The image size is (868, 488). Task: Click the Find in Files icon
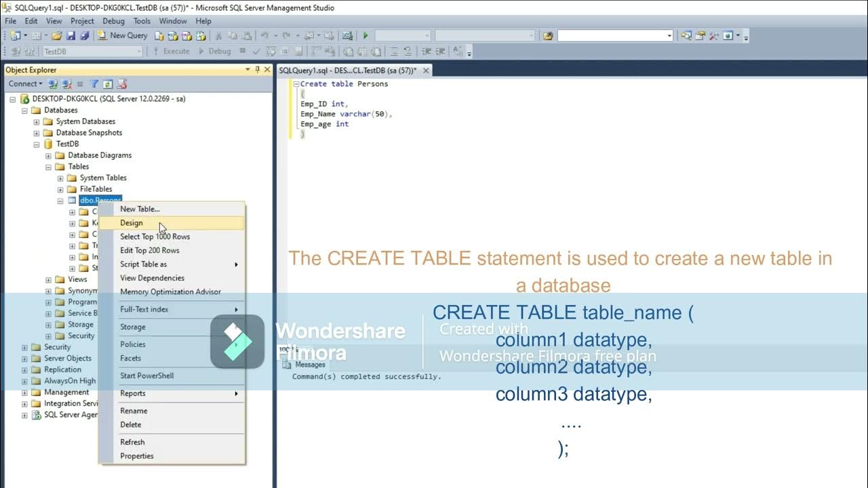point(548,35)
